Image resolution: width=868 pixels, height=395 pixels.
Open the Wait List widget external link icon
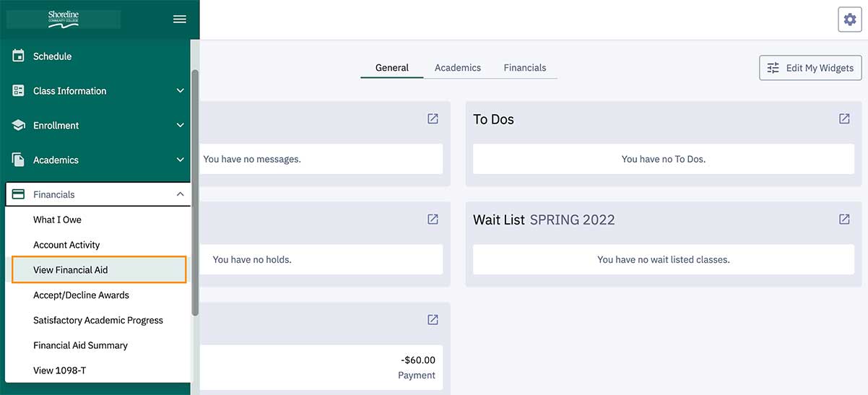pos(844,219)
